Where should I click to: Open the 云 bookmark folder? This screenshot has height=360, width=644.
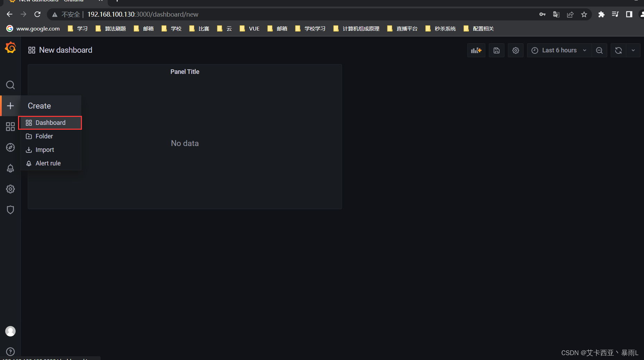coord(224,28)
